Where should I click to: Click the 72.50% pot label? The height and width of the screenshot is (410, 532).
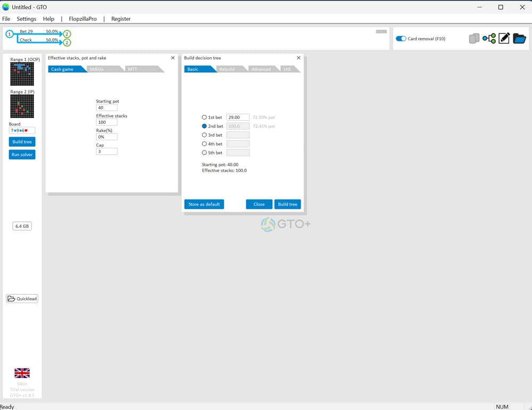[264, 118]
